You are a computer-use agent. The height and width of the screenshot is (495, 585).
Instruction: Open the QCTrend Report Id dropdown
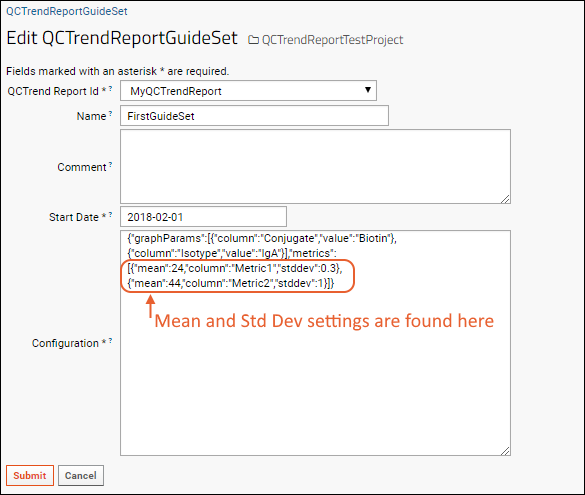click(248, 91)
